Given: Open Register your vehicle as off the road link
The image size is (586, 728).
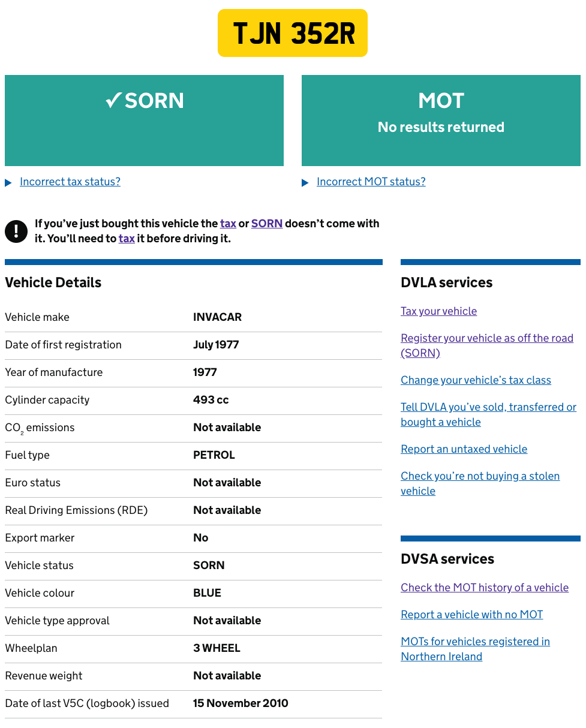Looking at the screenshot, I should (x=487, y=345).
